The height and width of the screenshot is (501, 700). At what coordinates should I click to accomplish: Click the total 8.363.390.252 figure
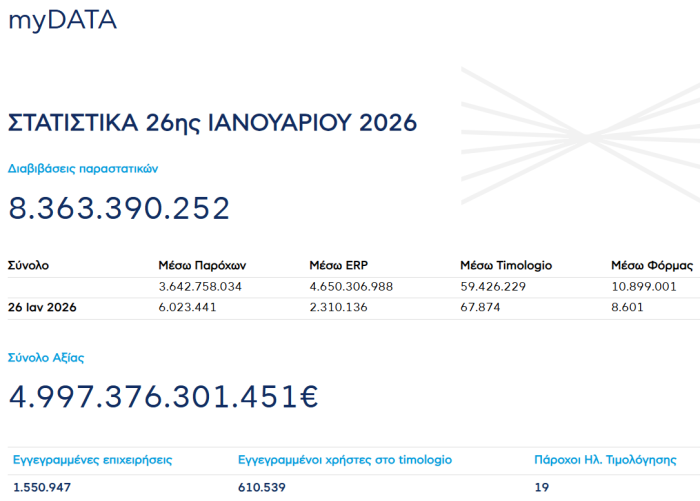tap(120, 208)
